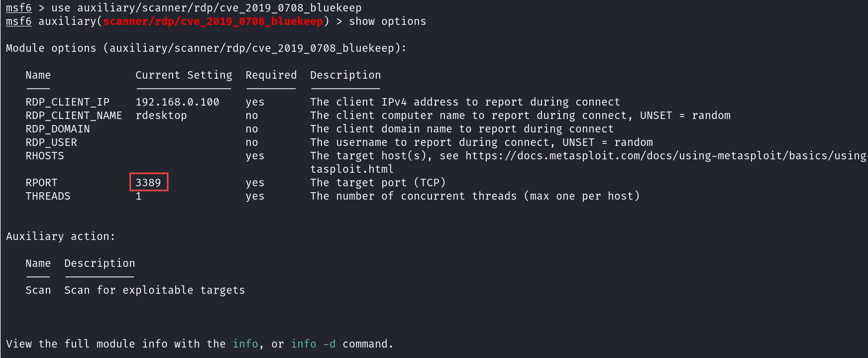
Task: Click the 192.168.0.100 current setting value
Action: (177, 102)
